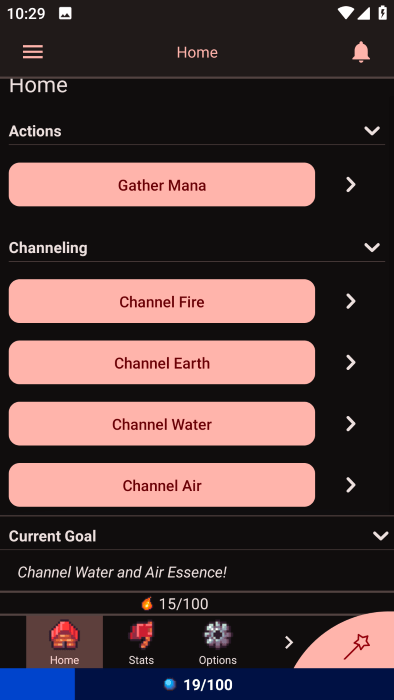The height and width of the screenshot is (700, 394).
Task: Tap the blue mana orb icon
Action: tap(170, 684)
